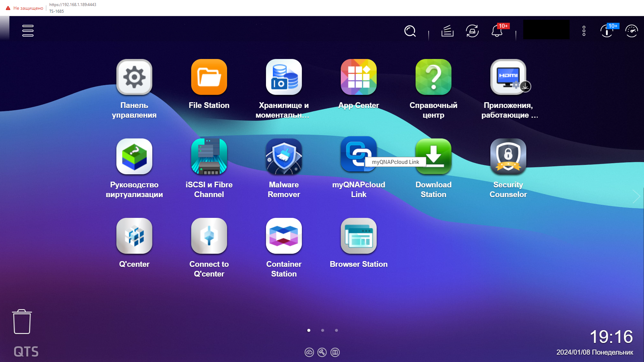Open the notifications bell
The height and width of the screenshot is (362, 644).
click(x=497, y=31)
